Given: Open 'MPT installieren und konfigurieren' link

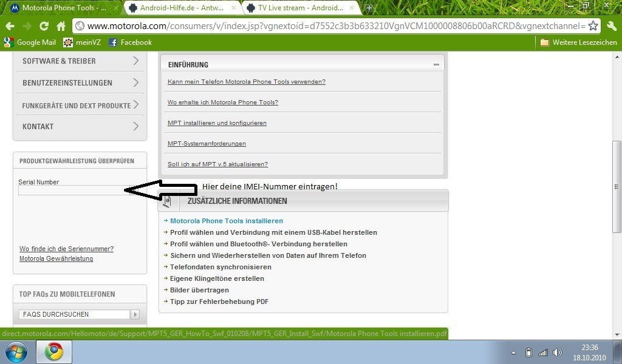Looking at the screenshot, I should (217, 123).
